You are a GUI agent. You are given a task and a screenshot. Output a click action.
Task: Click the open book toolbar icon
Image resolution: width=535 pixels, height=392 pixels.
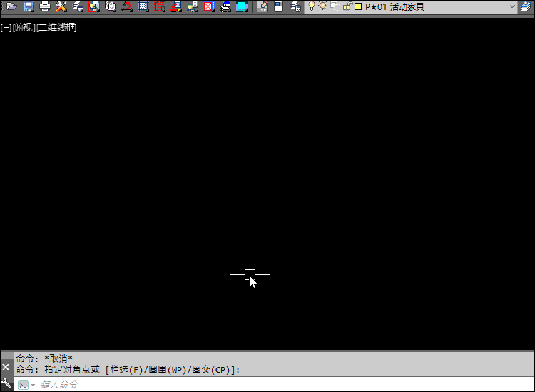[x=110, y=6]
